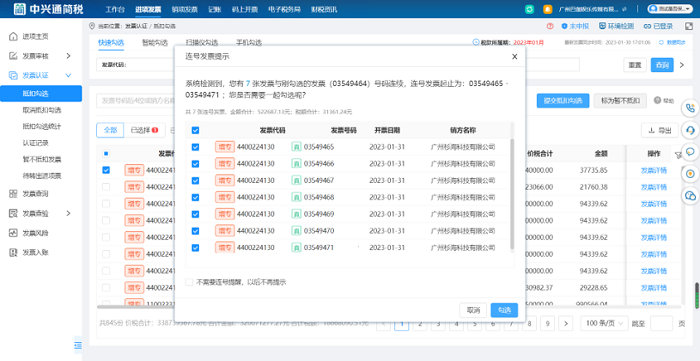This screenshot has width=700, height=361.
Task: Click the 帮助 question-mark icon
Action: pyautogui.click(x=657, y=100)
